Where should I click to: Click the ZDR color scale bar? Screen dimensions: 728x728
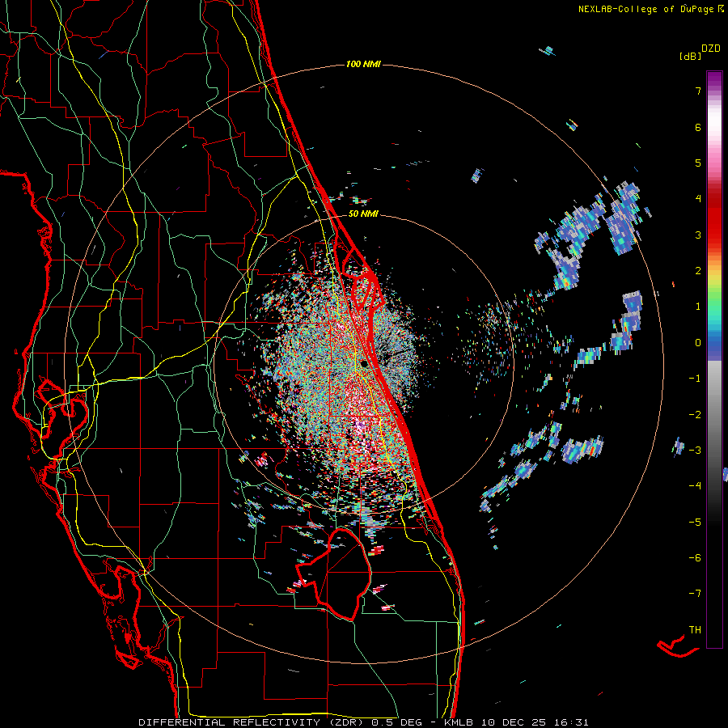pos(714,359)
